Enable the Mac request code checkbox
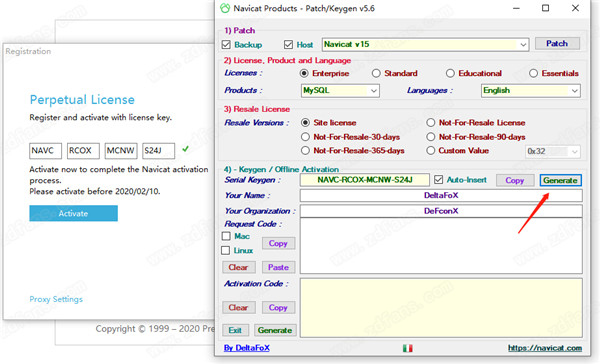Screen dimensions: 600x364 [226, 236]
